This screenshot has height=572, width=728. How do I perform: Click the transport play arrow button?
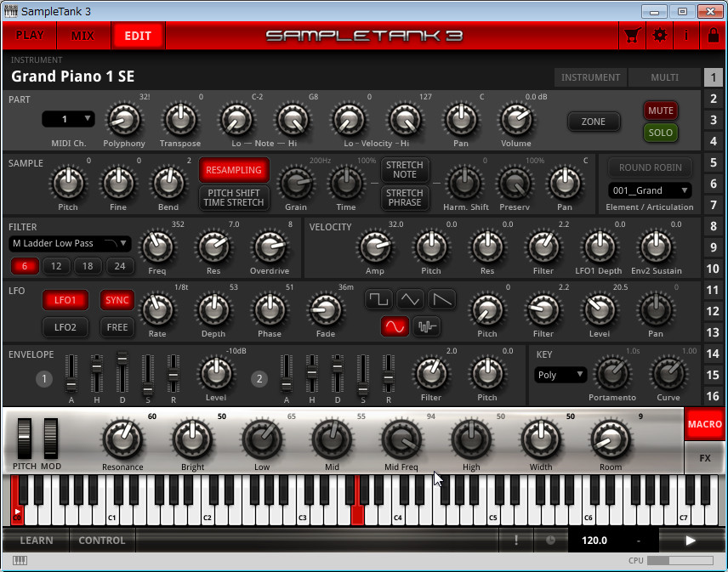click(691, 541)
